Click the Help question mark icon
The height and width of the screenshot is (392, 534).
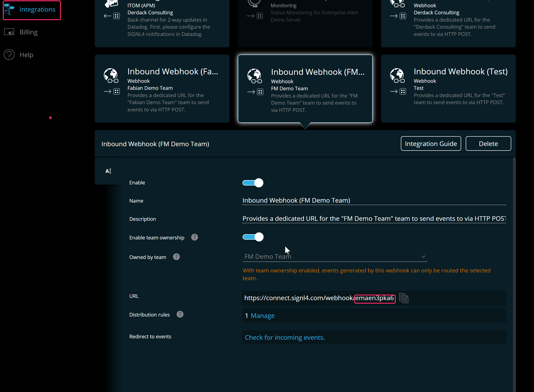(x=9, y=55)
